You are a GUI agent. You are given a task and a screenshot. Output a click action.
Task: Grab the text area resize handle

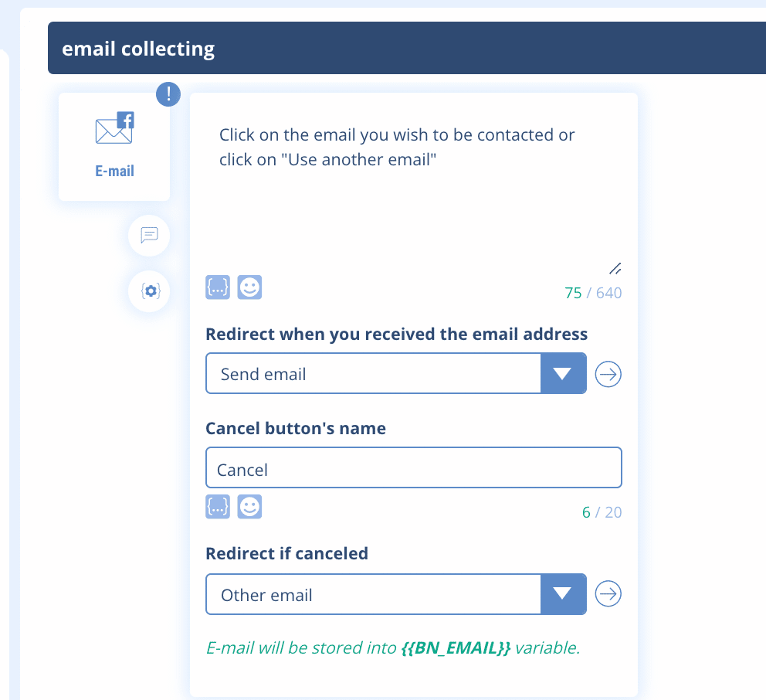coord(615,269)
